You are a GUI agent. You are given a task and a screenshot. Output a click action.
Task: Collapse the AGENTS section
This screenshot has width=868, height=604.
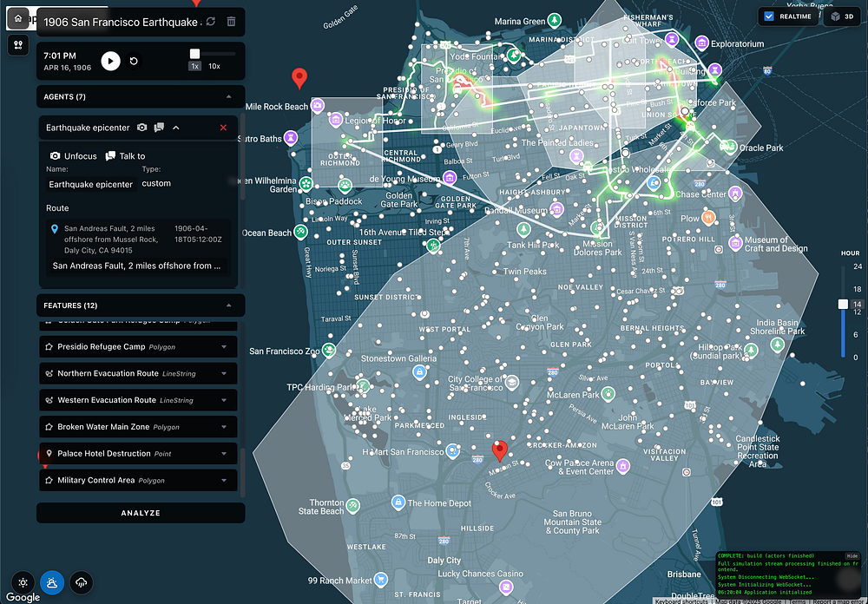228,97
